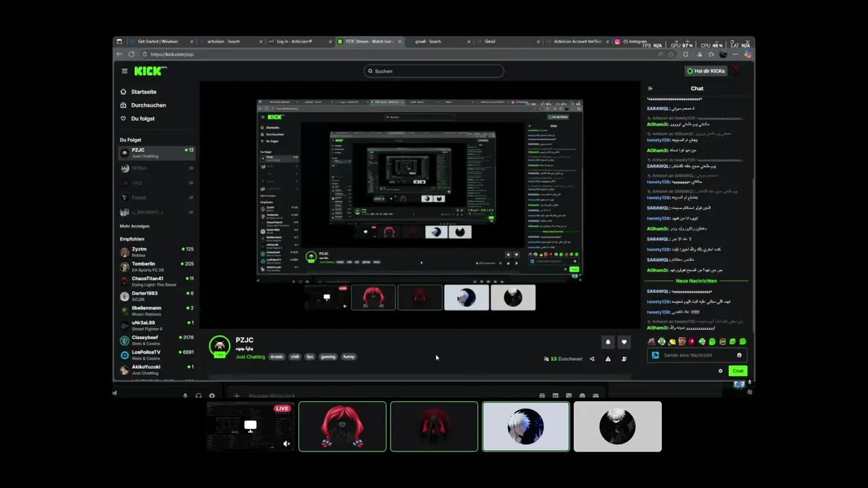This screenshot has width=868, height=488.
Task: Select the Arabic stream tag
Action: pos(277,357)
